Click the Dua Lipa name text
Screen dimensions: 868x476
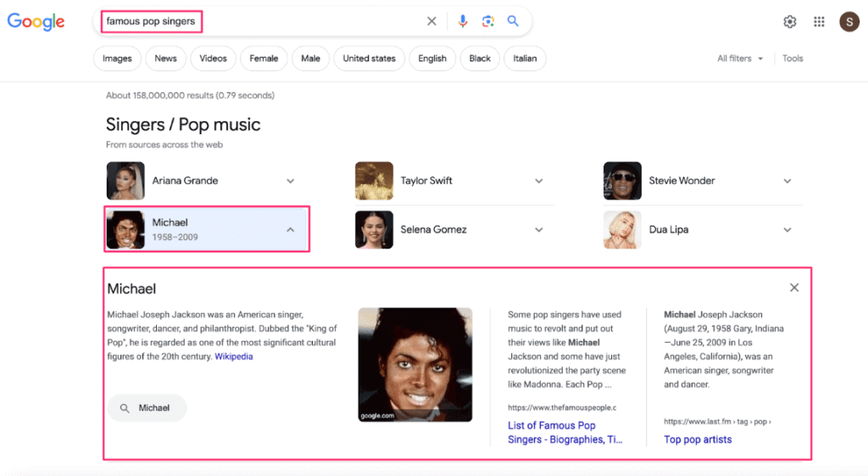[669, 229]
